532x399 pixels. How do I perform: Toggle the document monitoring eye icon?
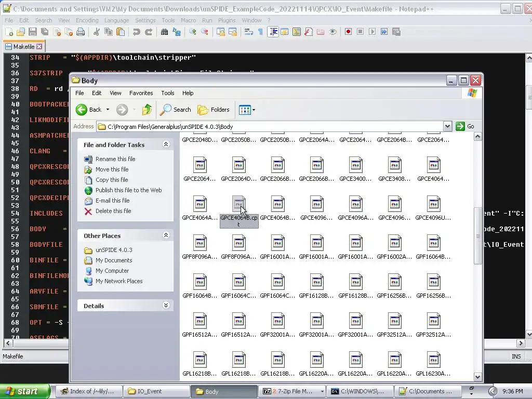tap(332, 32)
